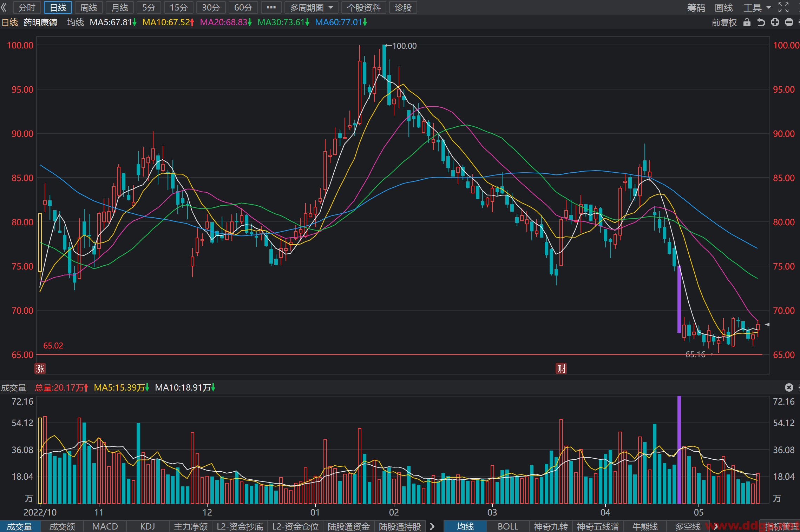Select the 60分 period button
This screenshot has width=800, height=532.
click(x=243, y=7)
